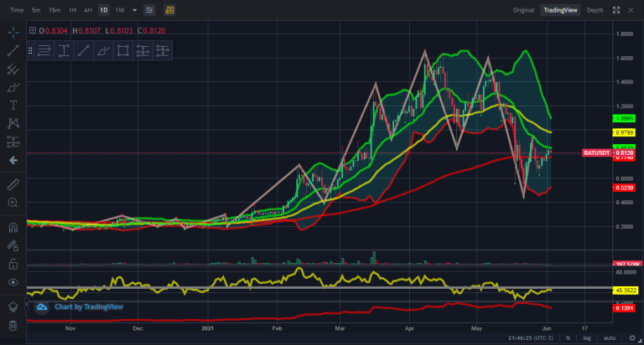Select the Time interval option
644x345 pixels.
click(17, 10)
